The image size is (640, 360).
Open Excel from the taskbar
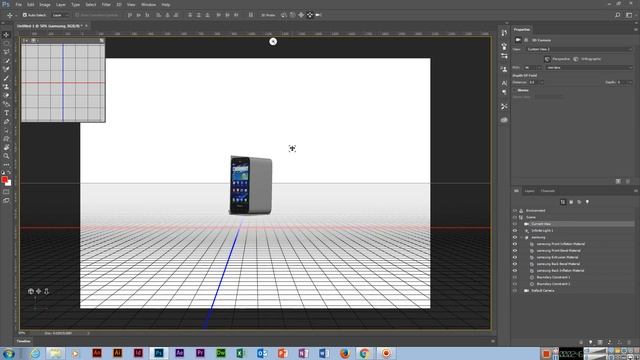241,353
